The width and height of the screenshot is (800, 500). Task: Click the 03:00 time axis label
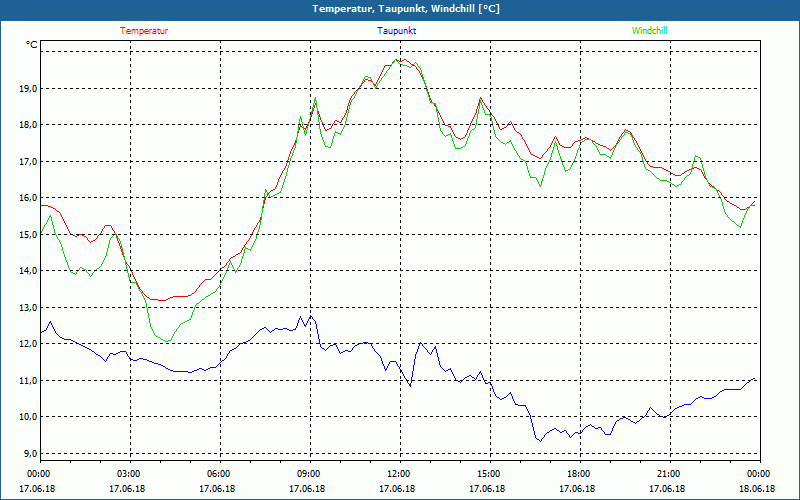point(129,474)
